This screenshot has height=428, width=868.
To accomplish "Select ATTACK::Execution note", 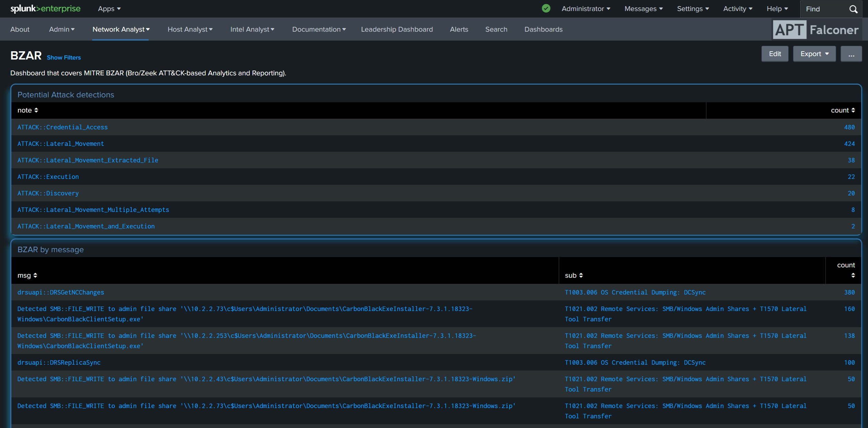I will coord(48,176).
